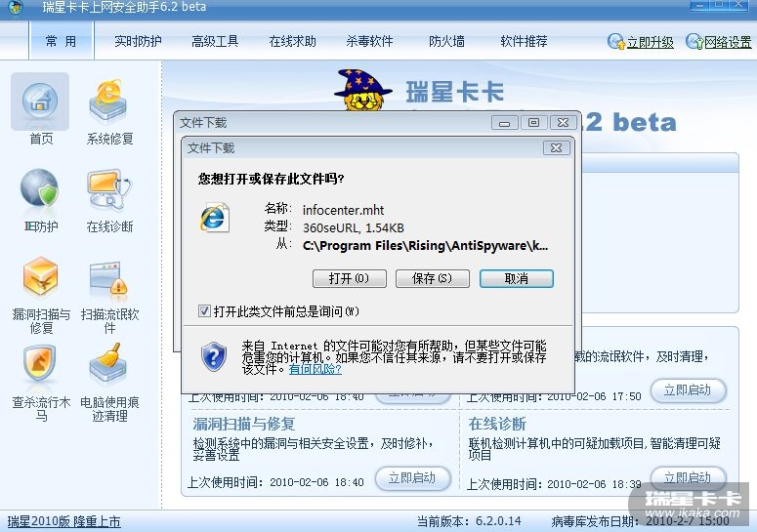Click the 打开(O) button
The image size is (757, 532).
coord(349,278)
